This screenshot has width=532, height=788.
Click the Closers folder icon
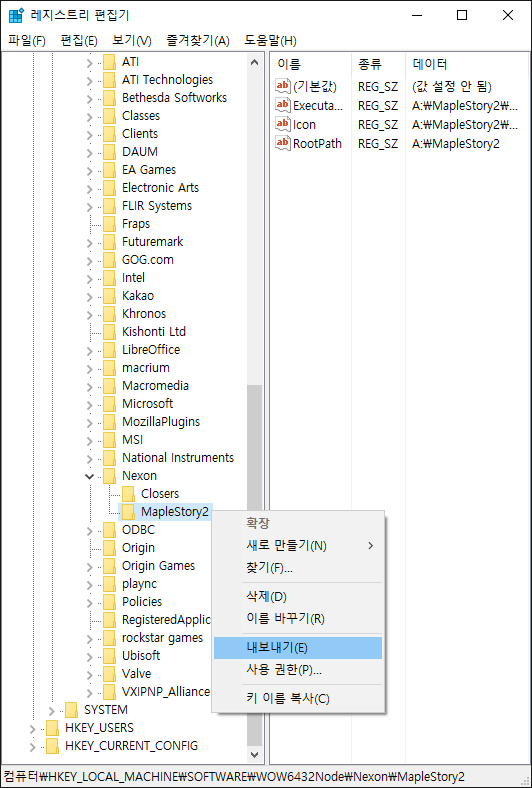click(129, 494)
